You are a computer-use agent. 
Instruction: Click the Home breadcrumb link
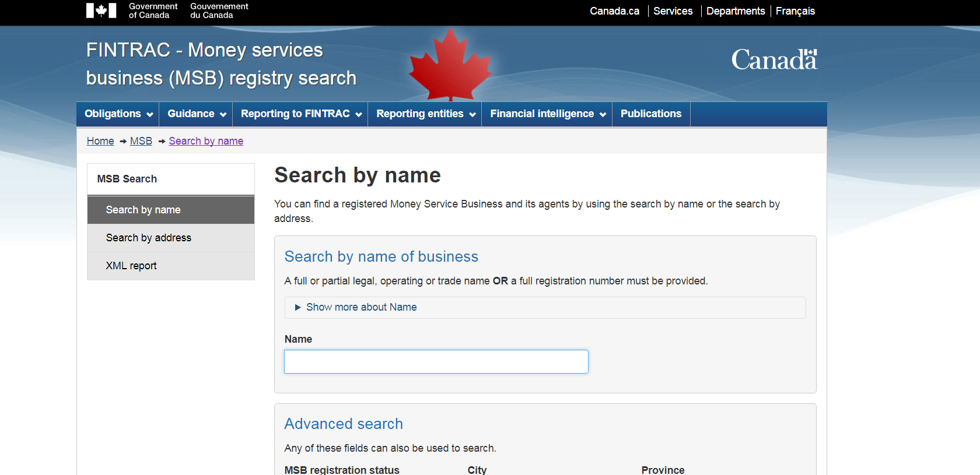100,141
